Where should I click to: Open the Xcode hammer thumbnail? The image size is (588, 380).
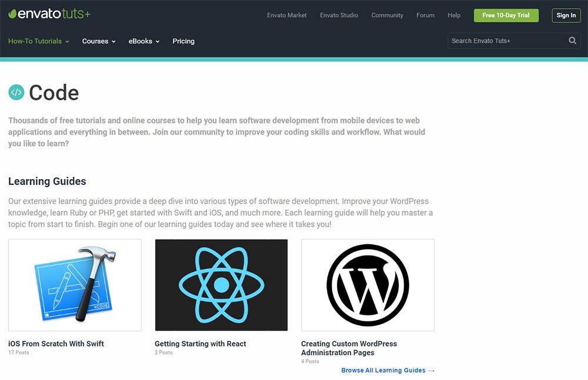[75, 285]
